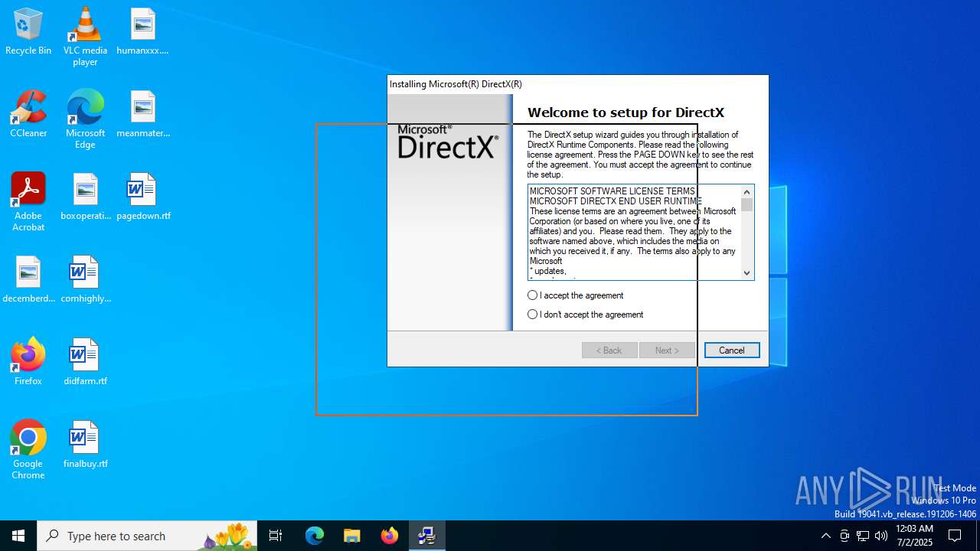Select boxoperati image file icon
This screenshot has width=980, height=551.
85,197
